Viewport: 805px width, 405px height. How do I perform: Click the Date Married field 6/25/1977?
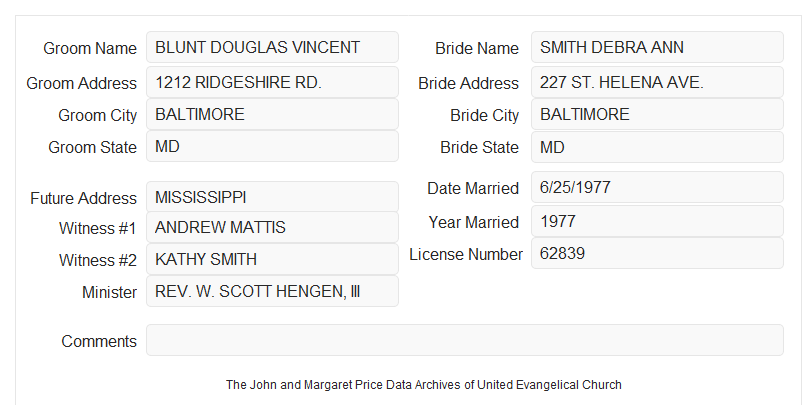pyautogui.click(x=657, y=187)
